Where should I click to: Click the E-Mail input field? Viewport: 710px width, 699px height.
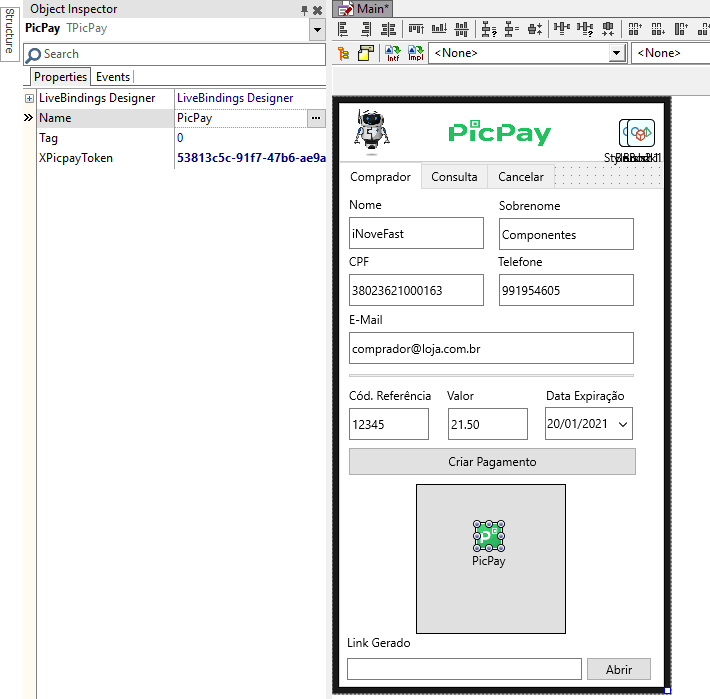tap(491, 348)
